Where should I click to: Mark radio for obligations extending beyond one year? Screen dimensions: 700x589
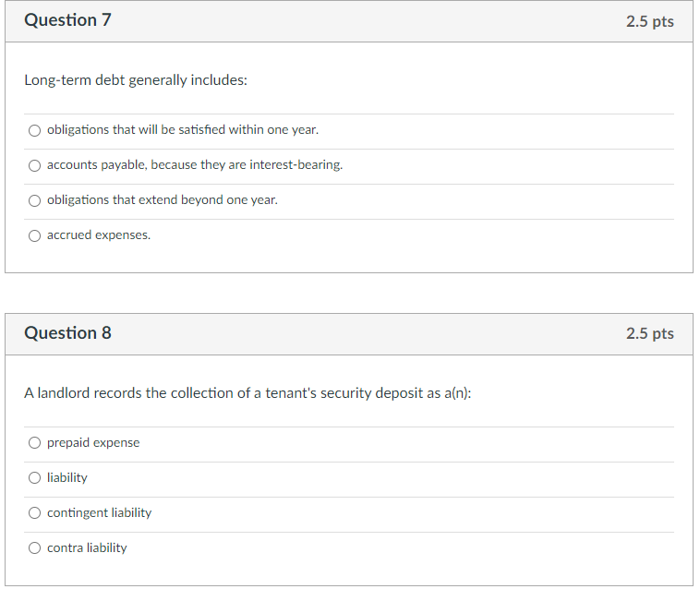34,201
